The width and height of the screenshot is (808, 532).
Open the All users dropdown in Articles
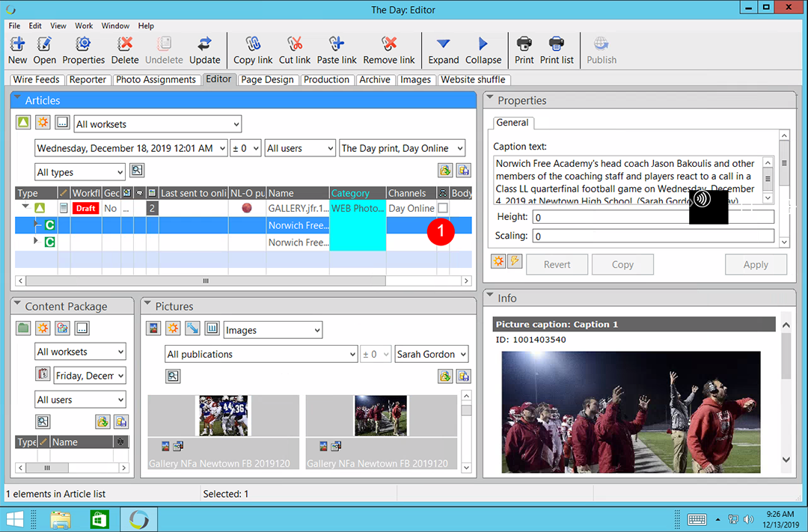(301, 148)
